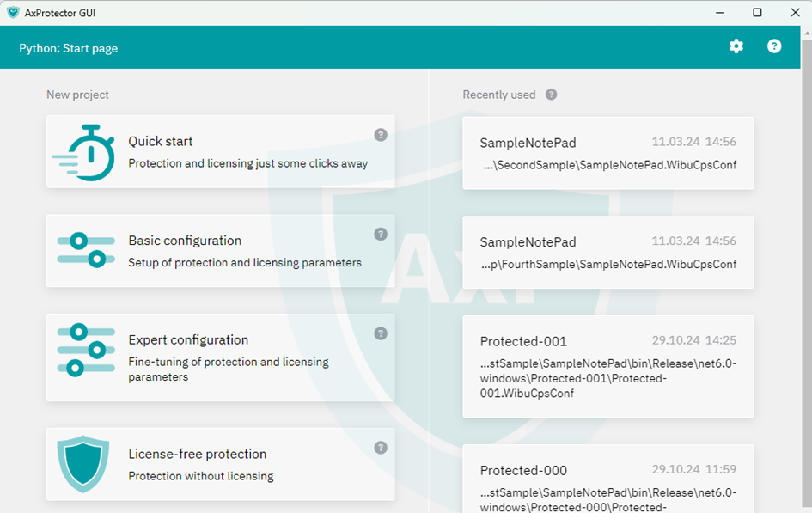Open recent project Protected-000
Screen dimensions: 812x513
click(607, 481)
